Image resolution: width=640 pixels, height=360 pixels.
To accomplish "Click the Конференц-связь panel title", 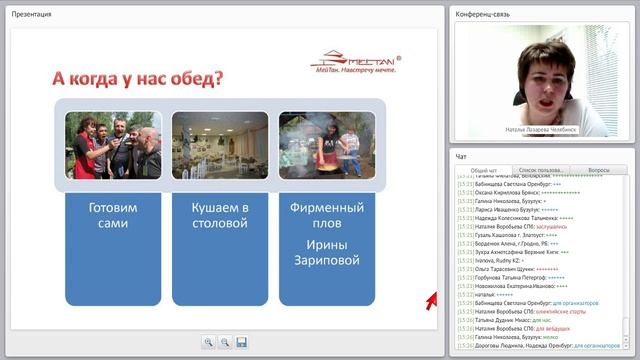I will [x=482, y=14].
